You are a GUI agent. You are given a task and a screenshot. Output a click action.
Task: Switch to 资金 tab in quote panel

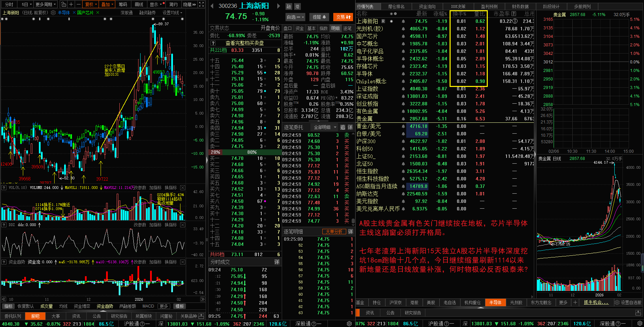[299, 28]
